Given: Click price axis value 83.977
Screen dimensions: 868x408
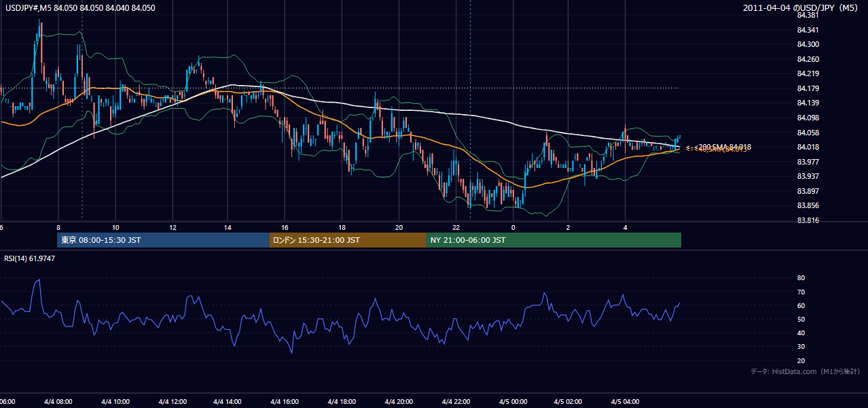Looking at the screenshot, I should click(x=807, y=162).
